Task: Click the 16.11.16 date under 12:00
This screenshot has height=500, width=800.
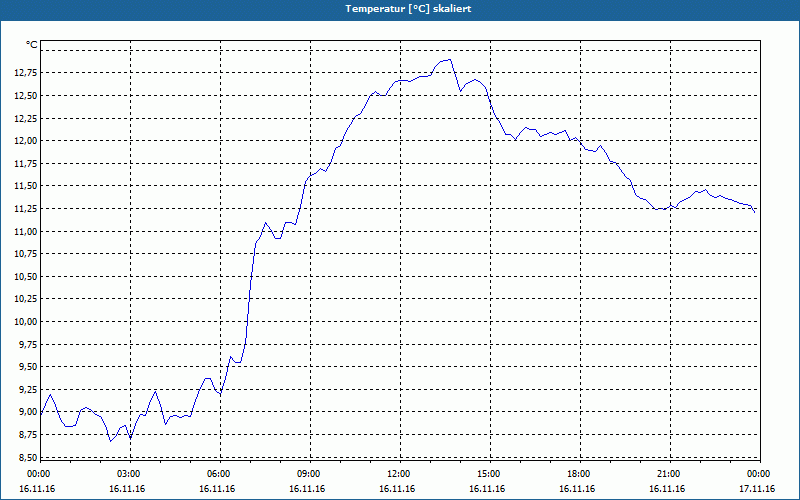Action: pos(397,489)
